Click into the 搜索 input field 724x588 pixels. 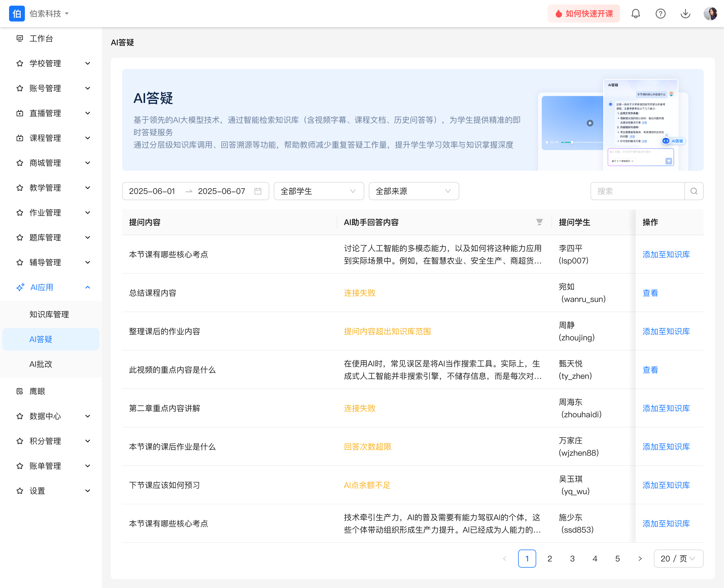point(637,191)
